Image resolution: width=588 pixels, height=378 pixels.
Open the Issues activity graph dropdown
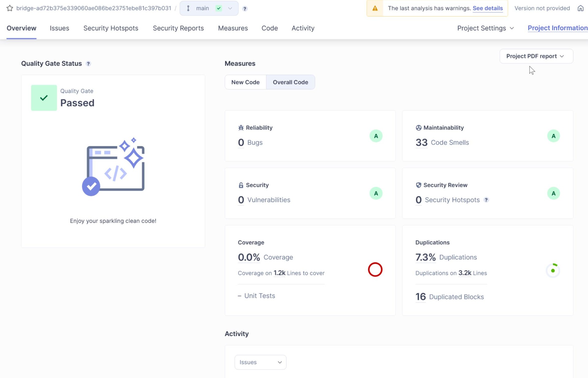[x=260, y=362]
